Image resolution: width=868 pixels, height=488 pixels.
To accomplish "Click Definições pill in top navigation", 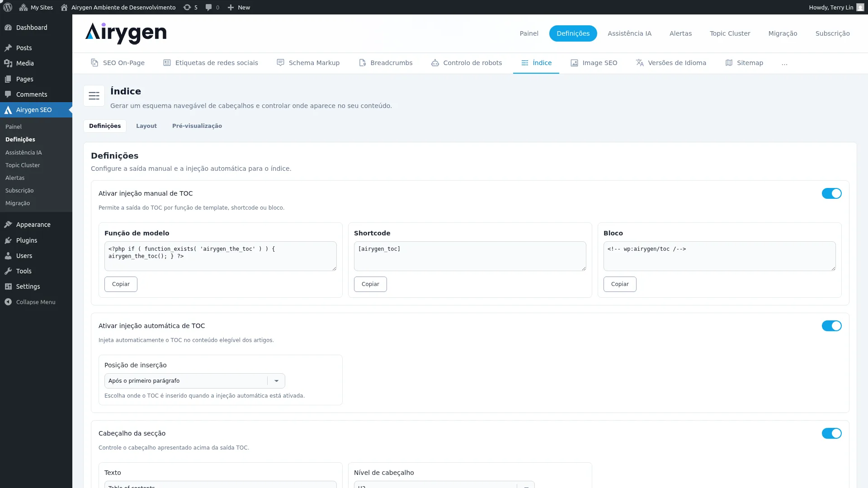I will [x=573, y=33].
